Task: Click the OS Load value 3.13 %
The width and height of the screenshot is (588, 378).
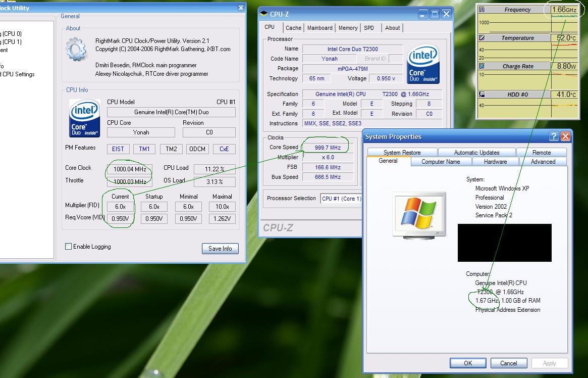Action: [x=215, y=182]
